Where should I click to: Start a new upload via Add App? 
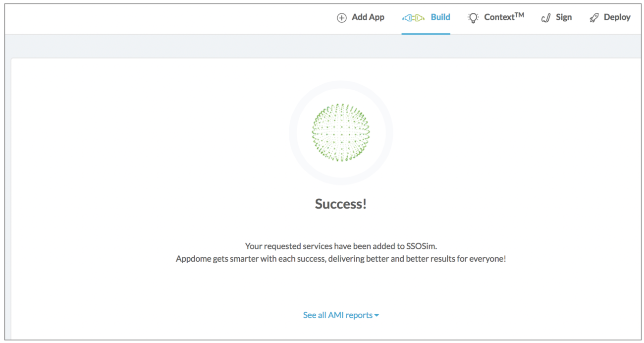pos(368,17)
